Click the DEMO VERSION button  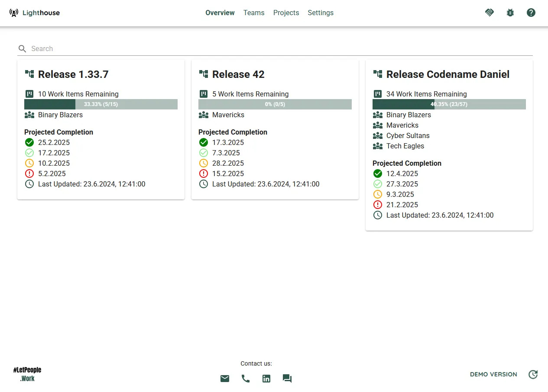tap(493, 374)
